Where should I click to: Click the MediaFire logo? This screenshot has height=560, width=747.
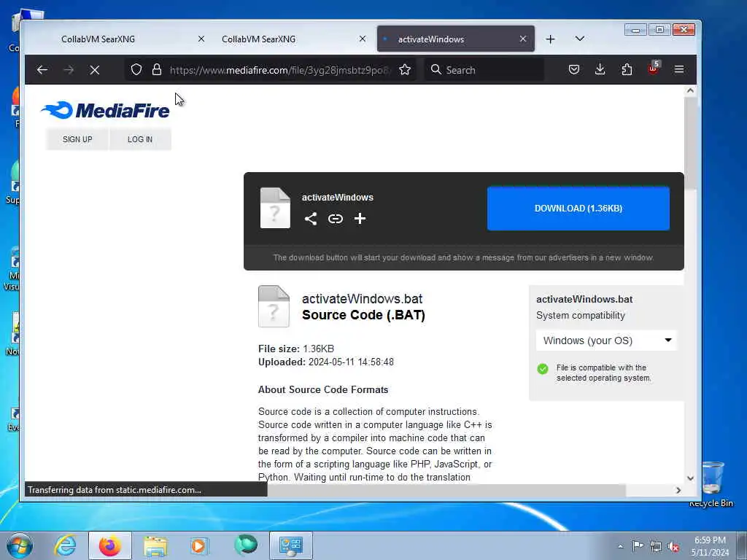(x=105, y=111)
